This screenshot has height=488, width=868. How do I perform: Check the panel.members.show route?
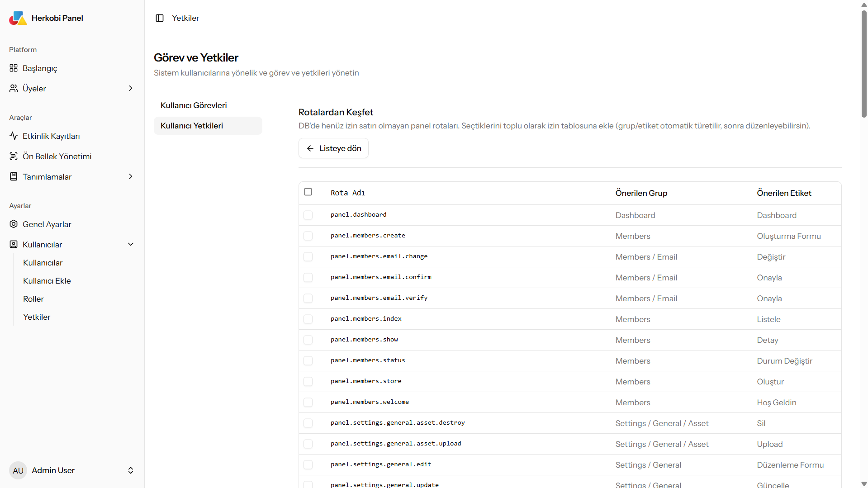click(308, 340)
